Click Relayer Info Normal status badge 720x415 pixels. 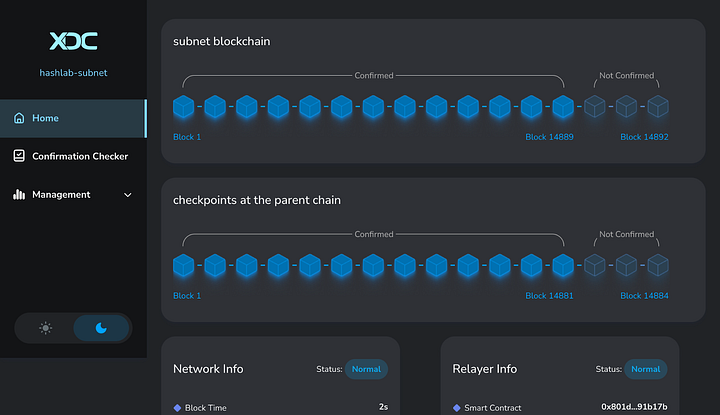tap(645, 369)
